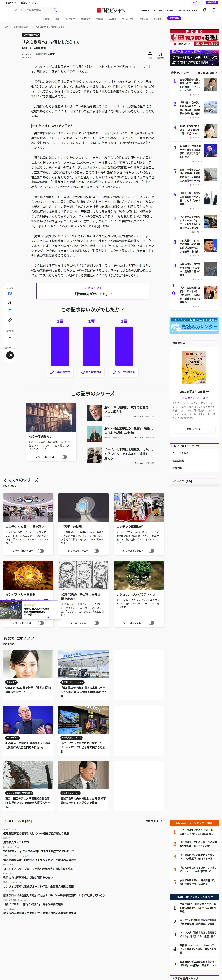
Task: Open the 先読みカレンダー banner
Action: tap(194, 325)
